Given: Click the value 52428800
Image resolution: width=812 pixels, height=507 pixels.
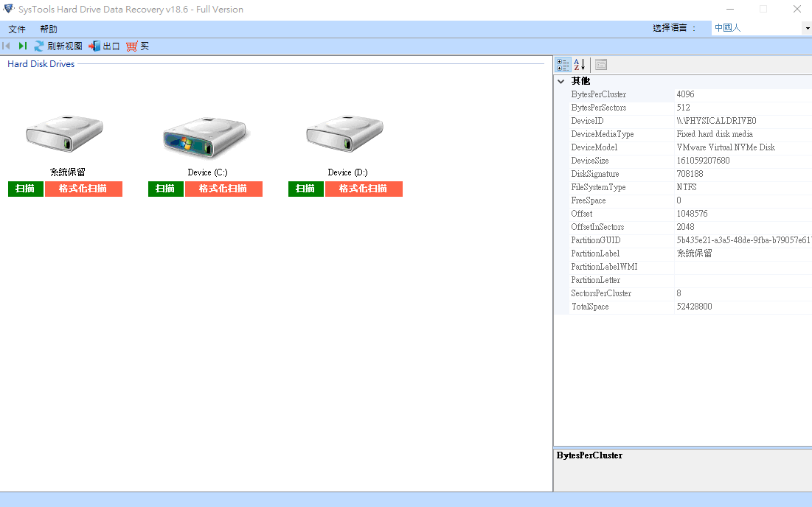Looking at the screenshot, I should pyautogui.click(x=695, y=307).
